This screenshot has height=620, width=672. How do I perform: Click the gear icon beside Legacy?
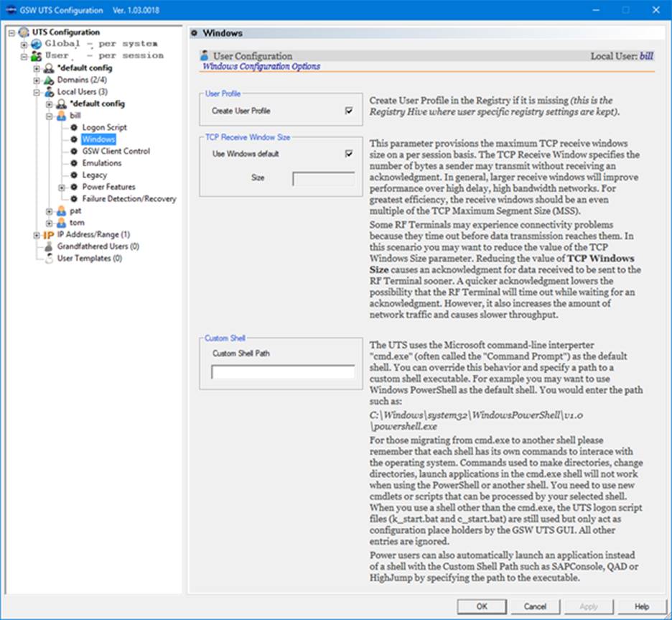point(74,175)
